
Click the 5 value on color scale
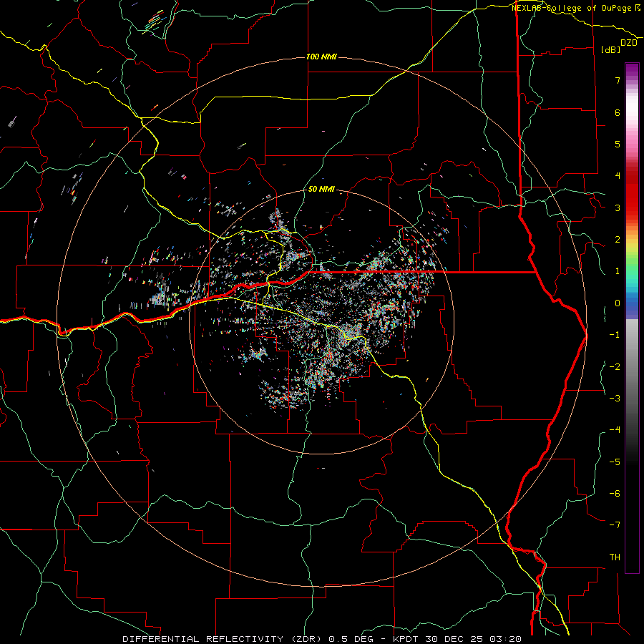pos(618,144)
